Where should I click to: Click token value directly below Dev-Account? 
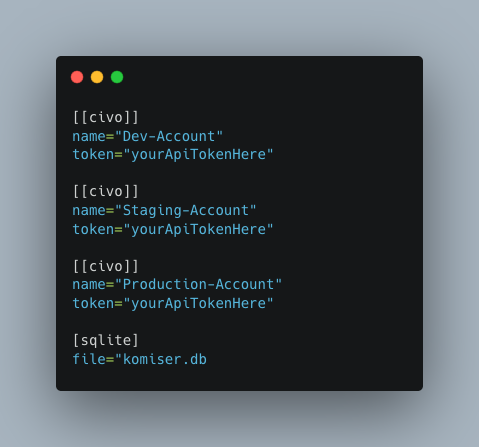198,155
